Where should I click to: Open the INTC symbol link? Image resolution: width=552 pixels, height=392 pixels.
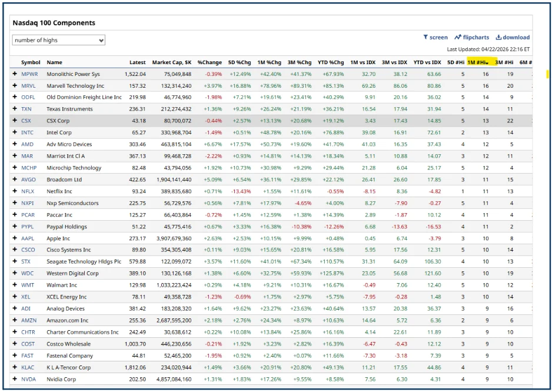tap(27, 132)
